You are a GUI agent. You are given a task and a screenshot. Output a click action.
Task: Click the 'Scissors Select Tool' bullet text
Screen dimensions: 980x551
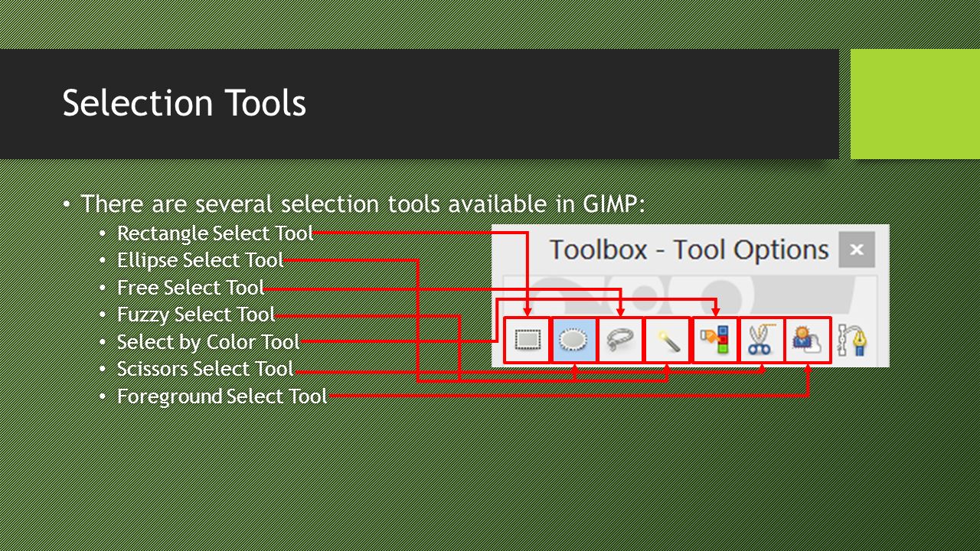pyautogui.click(x=205, y=369)
